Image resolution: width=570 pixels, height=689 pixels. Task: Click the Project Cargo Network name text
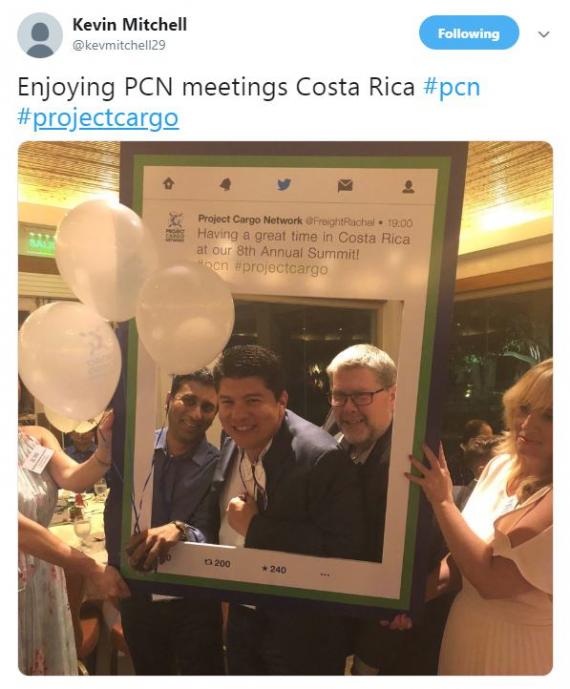click(x=250, y=219)
